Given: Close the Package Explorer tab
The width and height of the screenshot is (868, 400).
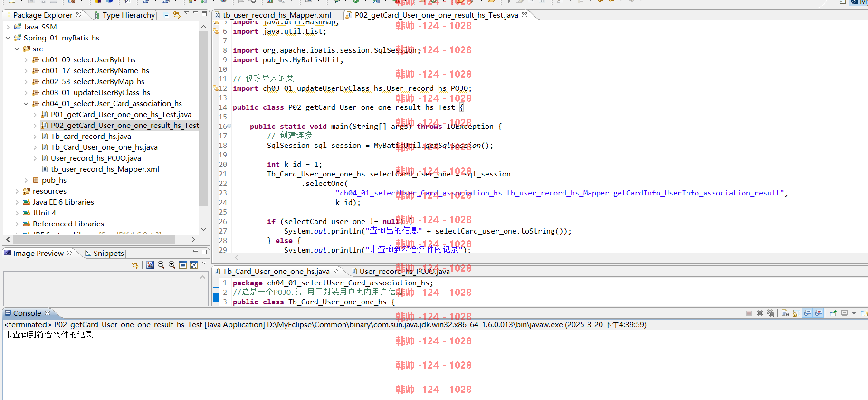Looking at the screenshot, I should 79,14.
